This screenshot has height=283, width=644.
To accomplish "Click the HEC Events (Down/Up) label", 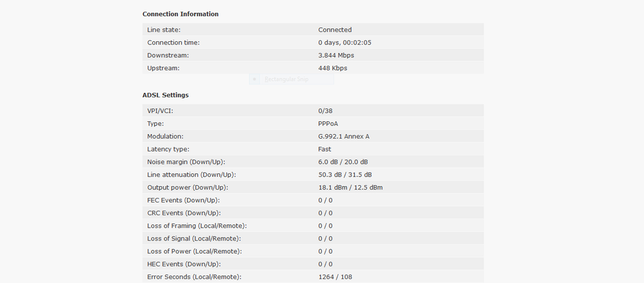I will (184, 264).
